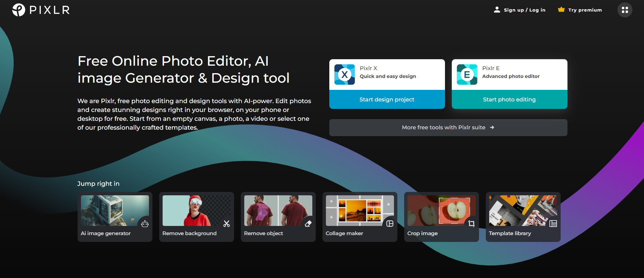Expand More free tools with Pixlr suite
The image size is (644, 278).
click(448, 128)
